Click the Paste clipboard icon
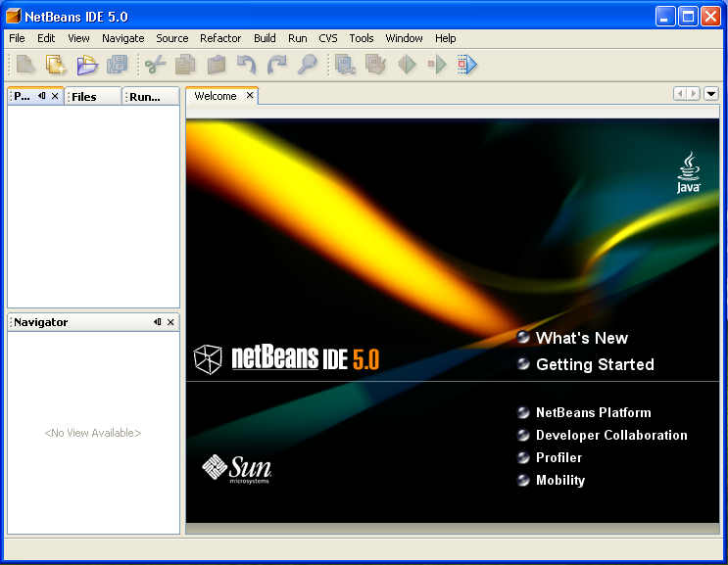 [216, 65]
